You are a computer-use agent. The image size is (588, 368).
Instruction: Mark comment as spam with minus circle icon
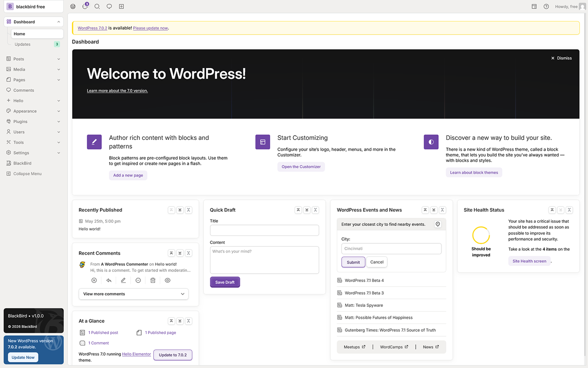tap(138, 280)
